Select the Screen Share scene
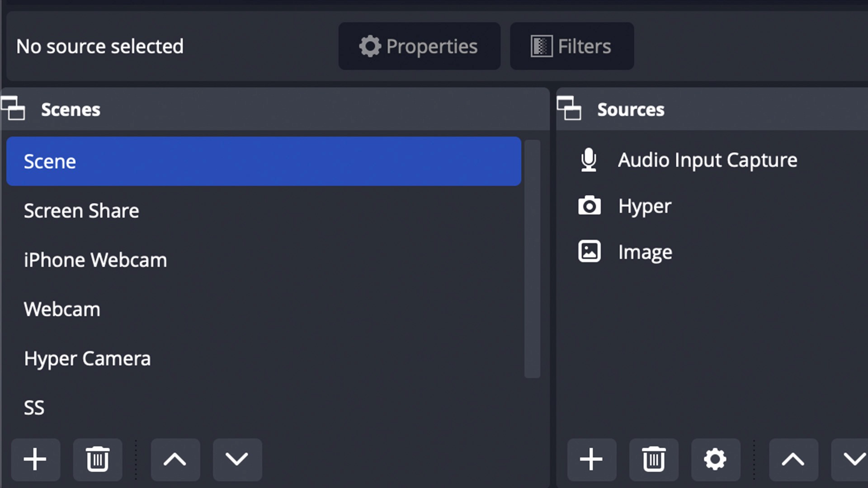 pyautogui.click(x=81, y=211)
